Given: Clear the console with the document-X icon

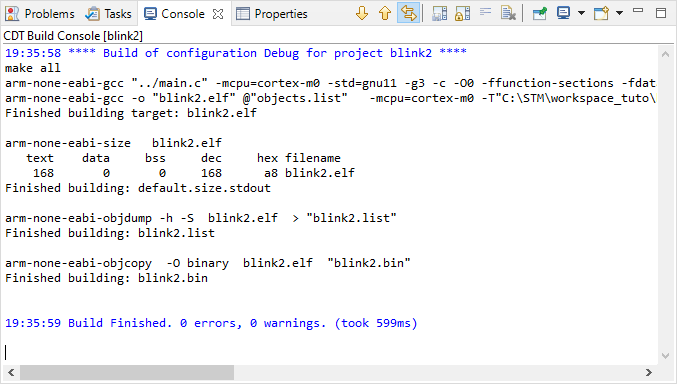Looking at the screenshot, I should pos(509,13).
